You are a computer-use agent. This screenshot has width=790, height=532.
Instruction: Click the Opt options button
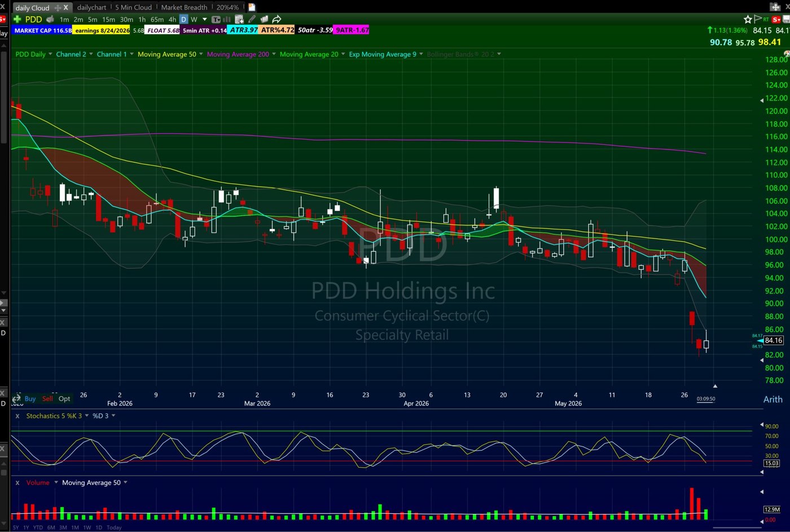(x=64, y=398)
